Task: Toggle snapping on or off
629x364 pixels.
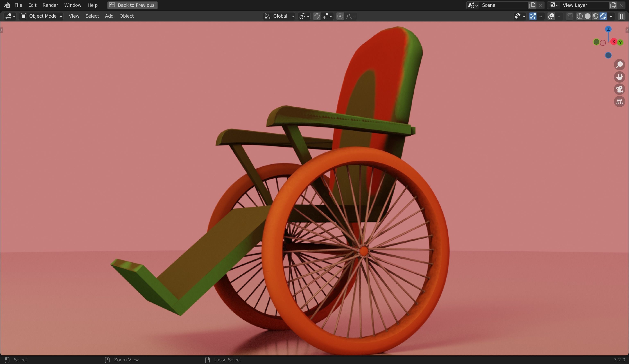Action: click(316, 16)
